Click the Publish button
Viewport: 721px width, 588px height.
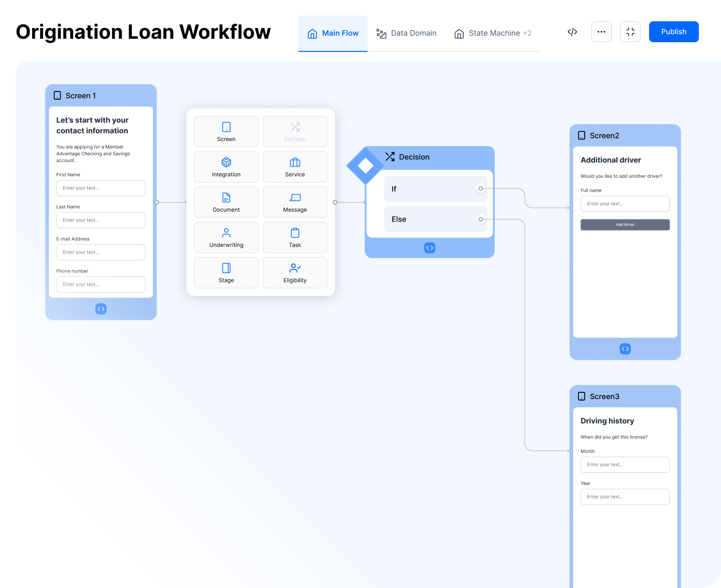[x=674, y=31]
